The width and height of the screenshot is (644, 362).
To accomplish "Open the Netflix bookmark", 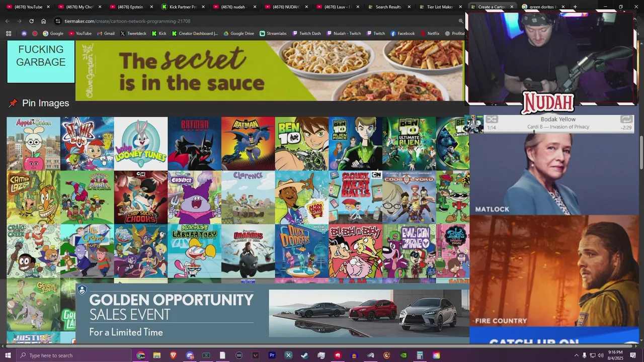I will click(430, 34).
